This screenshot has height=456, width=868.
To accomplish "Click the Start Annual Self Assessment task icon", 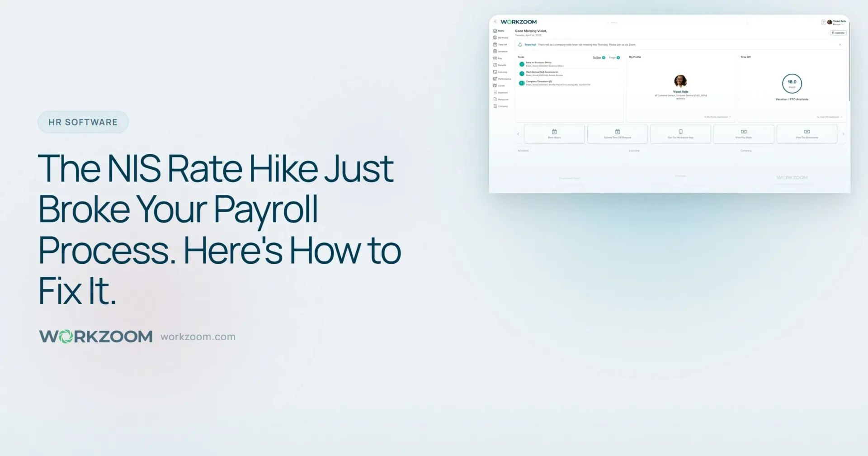I will [522, 73].
